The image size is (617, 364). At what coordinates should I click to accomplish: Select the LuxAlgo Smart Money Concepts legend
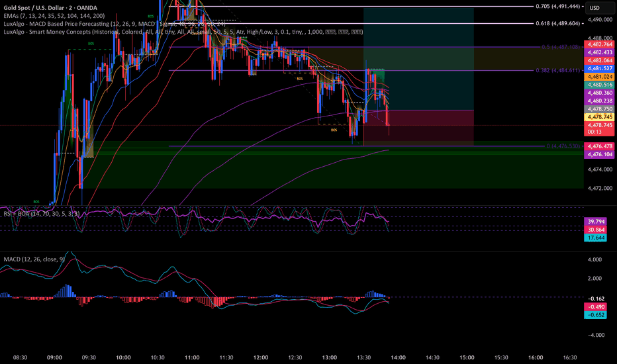[183, 32]
